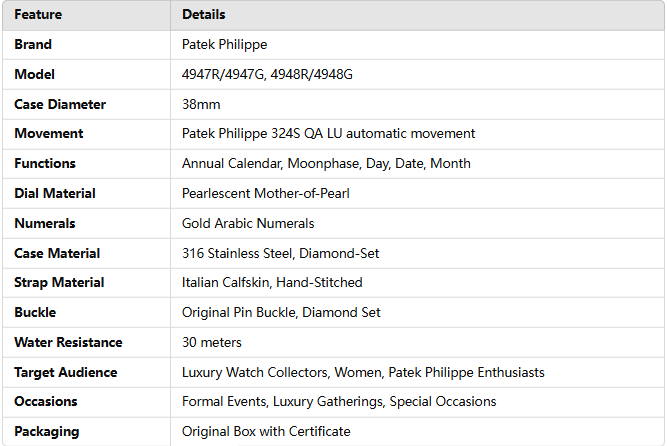
Task: Click the Movement row label
Action: (48, 134)
